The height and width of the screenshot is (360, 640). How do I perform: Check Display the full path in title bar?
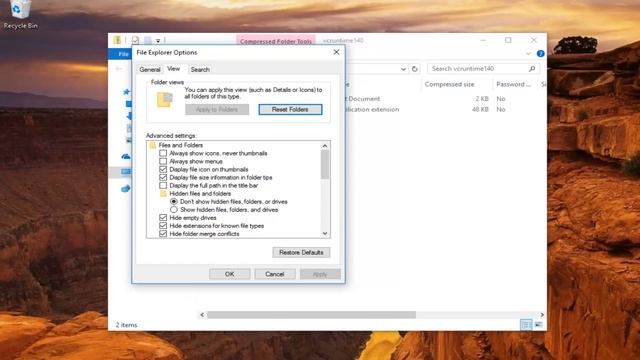pos(163,185)
